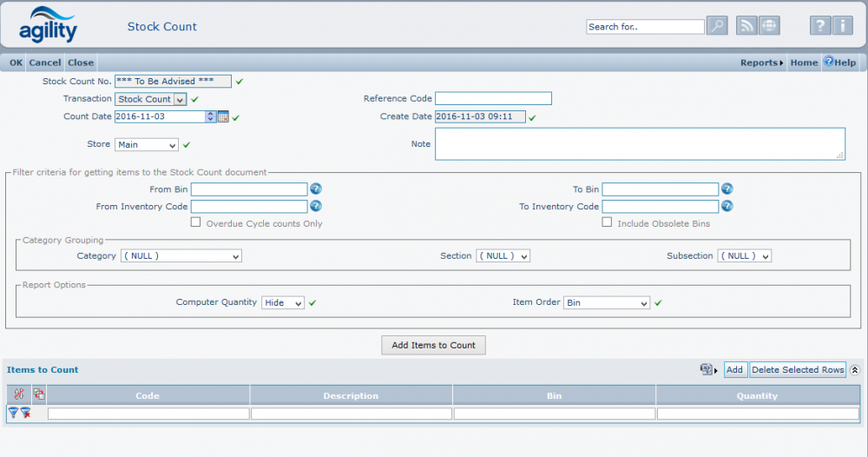Screen dimensions: 868x457
Task: Click help icon next to From Bin
Action: click(x=316, y=189)
